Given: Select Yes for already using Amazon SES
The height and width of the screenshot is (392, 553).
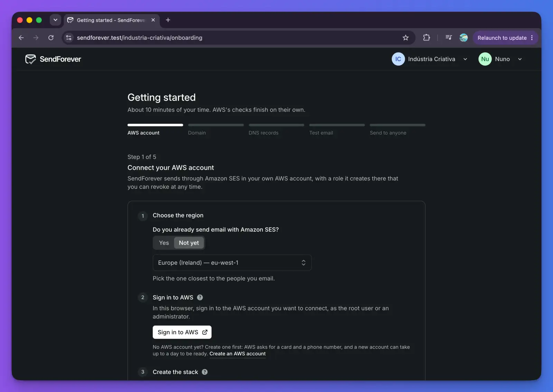Looking at the screenshot, I should [164, 243].
